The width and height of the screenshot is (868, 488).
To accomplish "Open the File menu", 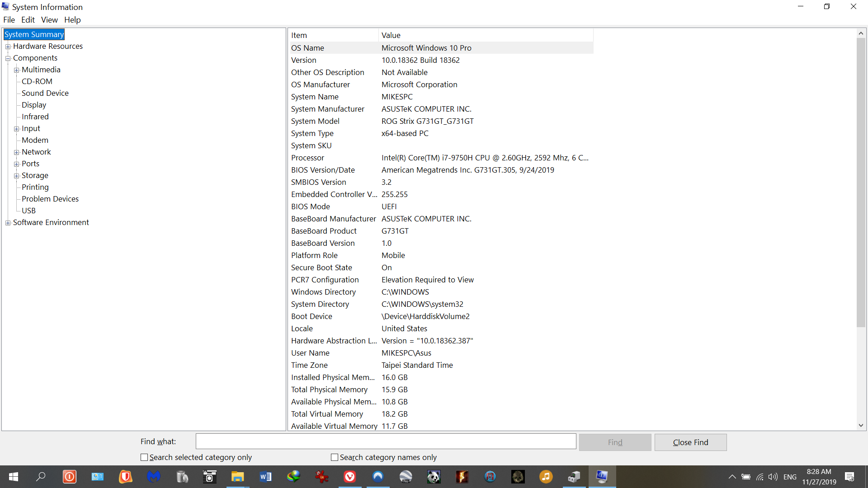I will pos(9,20).
